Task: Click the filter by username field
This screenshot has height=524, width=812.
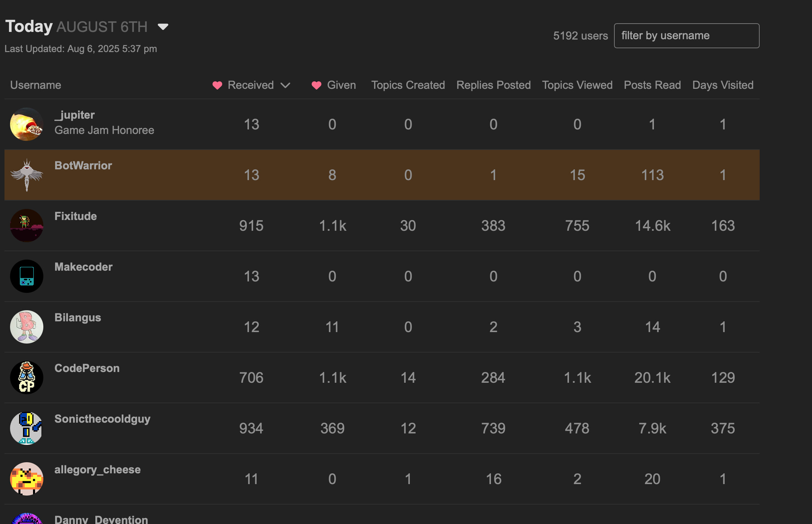Action: coord(686,36)
